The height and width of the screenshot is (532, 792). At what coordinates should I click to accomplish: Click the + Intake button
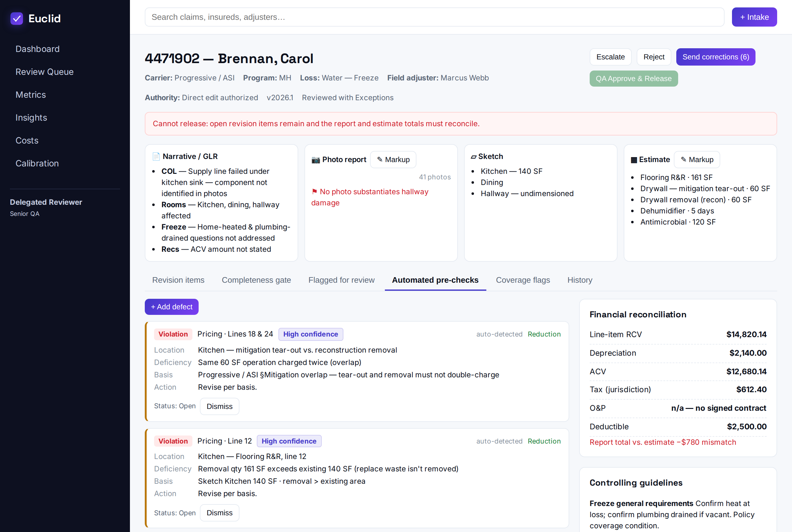pyautogui.click(x=754, y=17)
